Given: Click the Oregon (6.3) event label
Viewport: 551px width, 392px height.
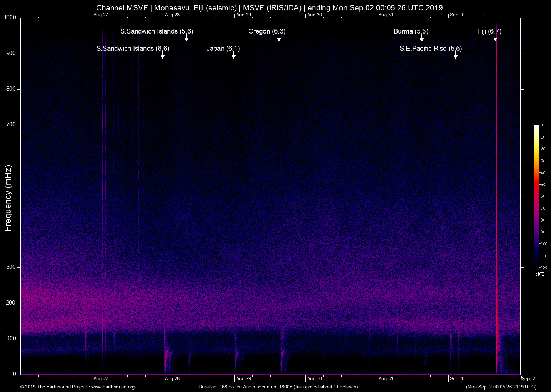Looking at the screenshot, I should [267, 31].
